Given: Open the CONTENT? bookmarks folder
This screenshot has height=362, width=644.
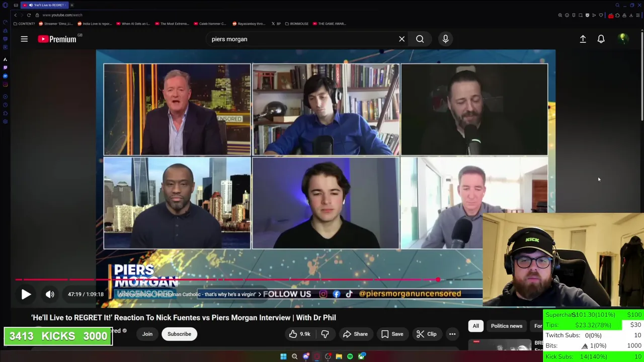Looking at the screenshot, I should [24, 24].
